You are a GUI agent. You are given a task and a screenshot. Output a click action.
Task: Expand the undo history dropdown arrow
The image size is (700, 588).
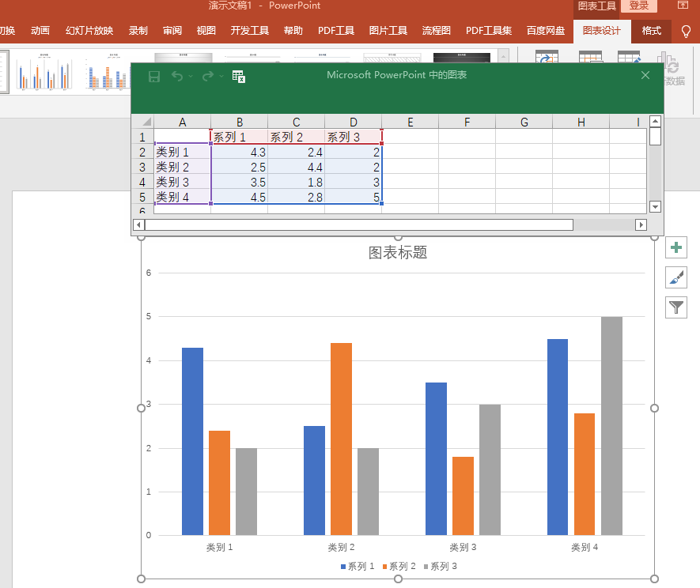pyautogui.click(x=191, y=77)
